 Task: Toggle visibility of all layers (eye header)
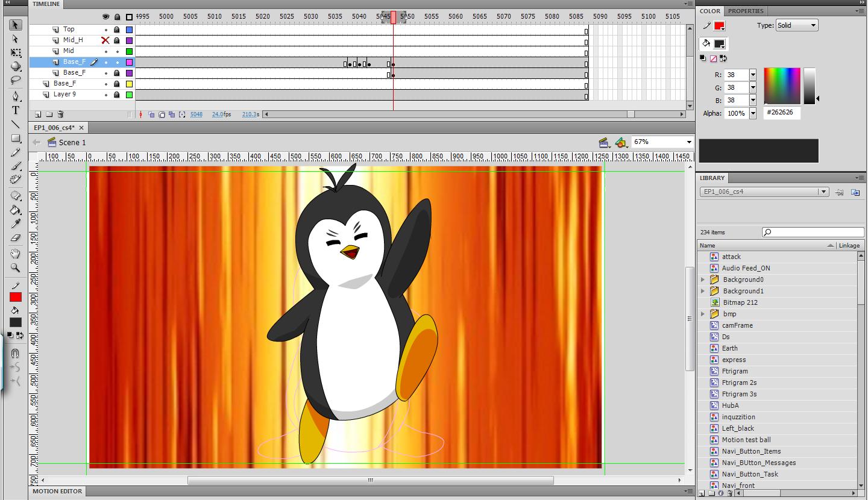105,17
